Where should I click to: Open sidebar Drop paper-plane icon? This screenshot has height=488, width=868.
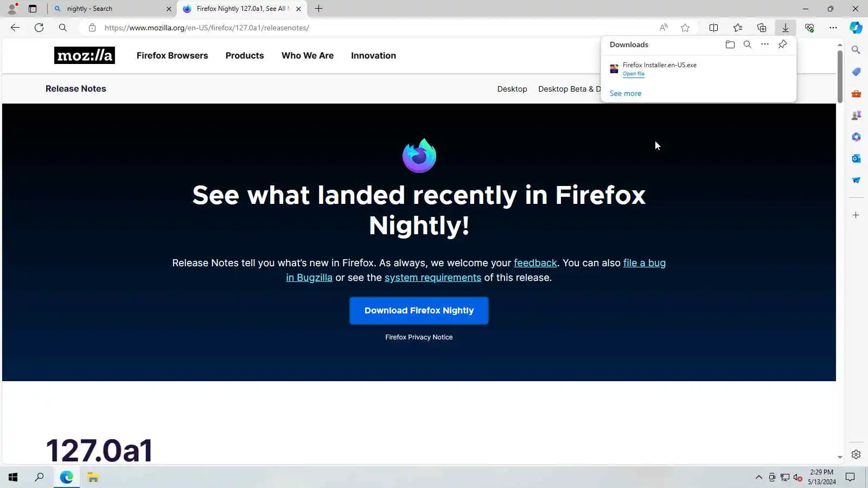pos(856,180)
